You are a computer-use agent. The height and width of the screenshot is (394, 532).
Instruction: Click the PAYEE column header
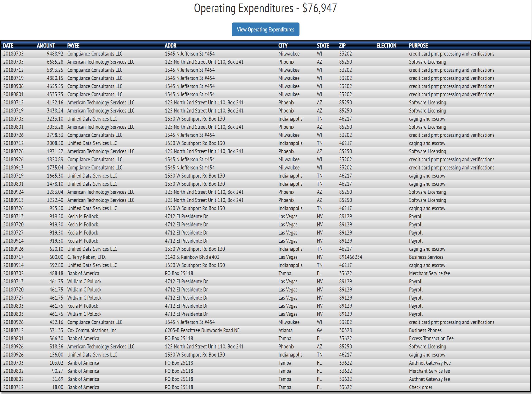[x=73, y=46]
